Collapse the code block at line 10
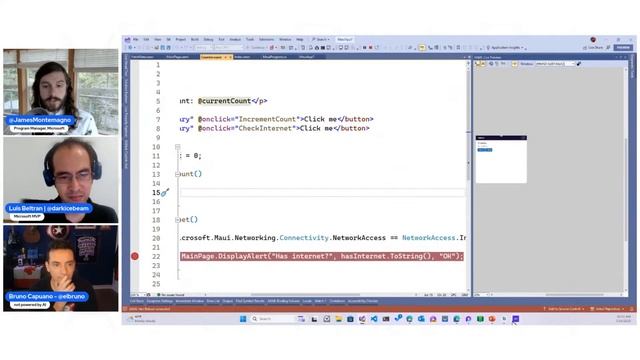Viewport: 640px width, 360px height. 178,147
